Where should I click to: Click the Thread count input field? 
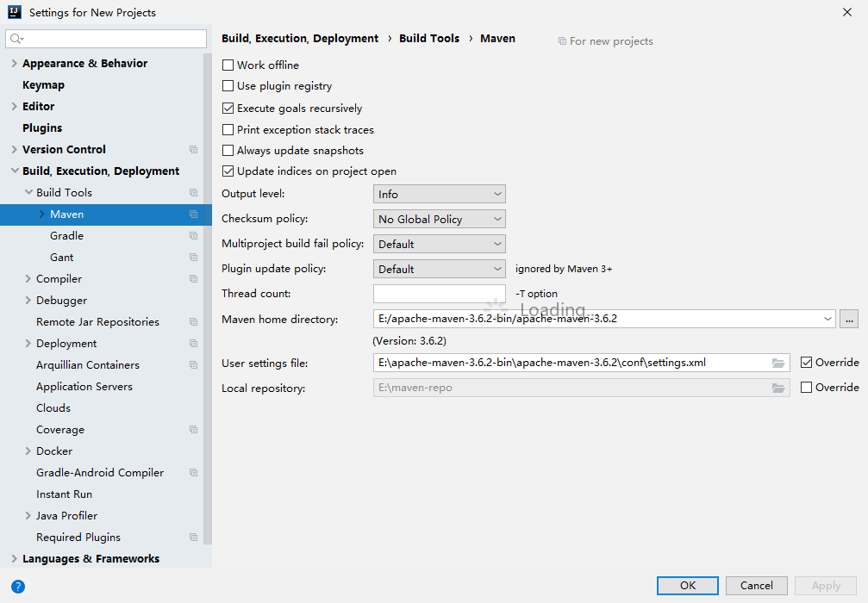pyautogui.click(x=439, y=294)
